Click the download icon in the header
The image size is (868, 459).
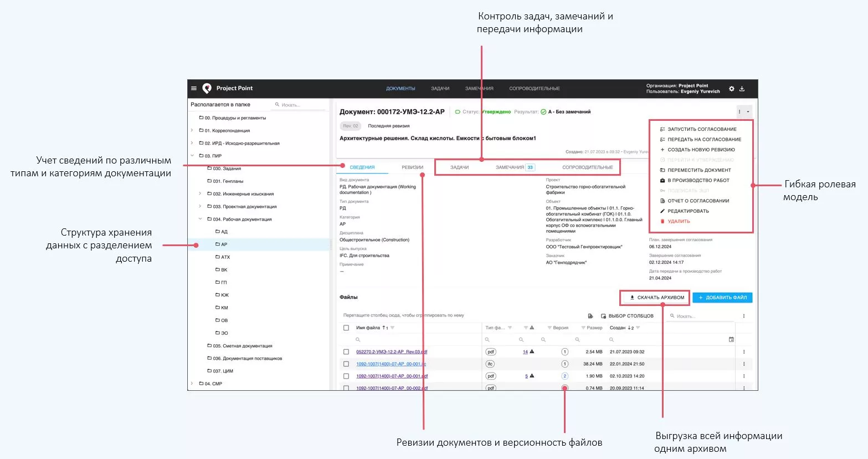click(x=742, y=89)
